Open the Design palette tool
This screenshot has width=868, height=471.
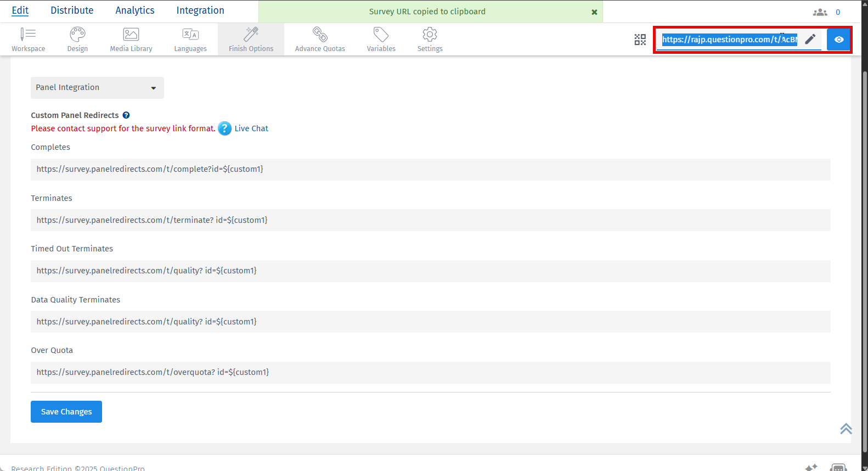[77, 40]
